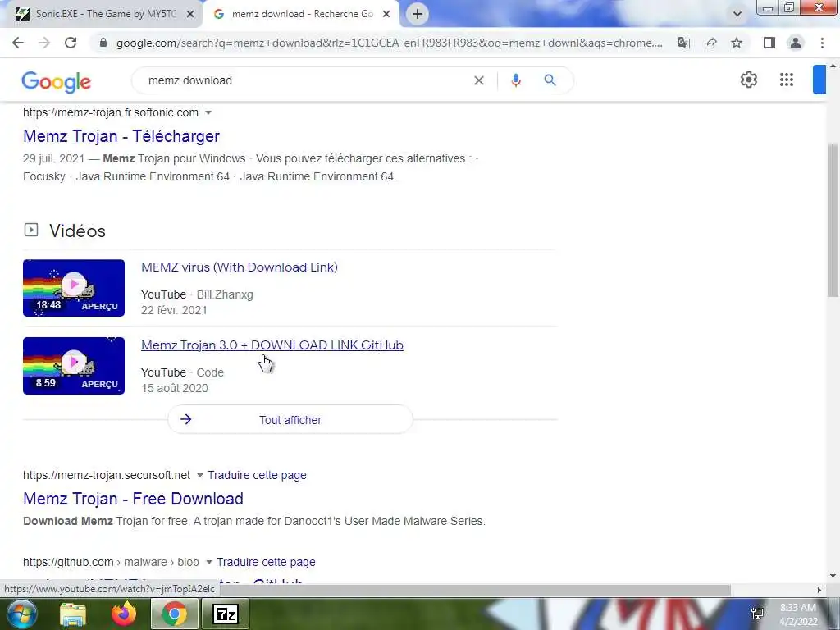
Task: Open a new tab with plus button
Action: (x=418, y=14)
